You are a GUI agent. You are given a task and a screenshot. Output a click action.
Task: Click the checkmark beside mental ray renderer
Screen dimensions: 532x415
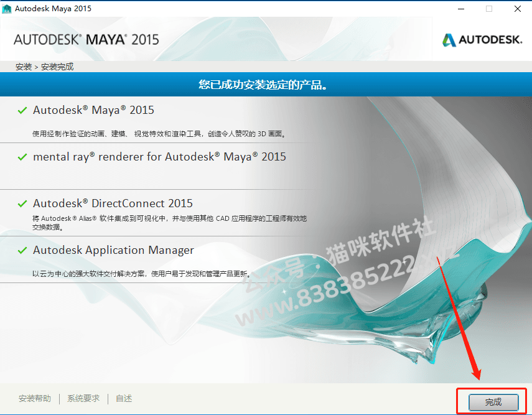point(22,157)
